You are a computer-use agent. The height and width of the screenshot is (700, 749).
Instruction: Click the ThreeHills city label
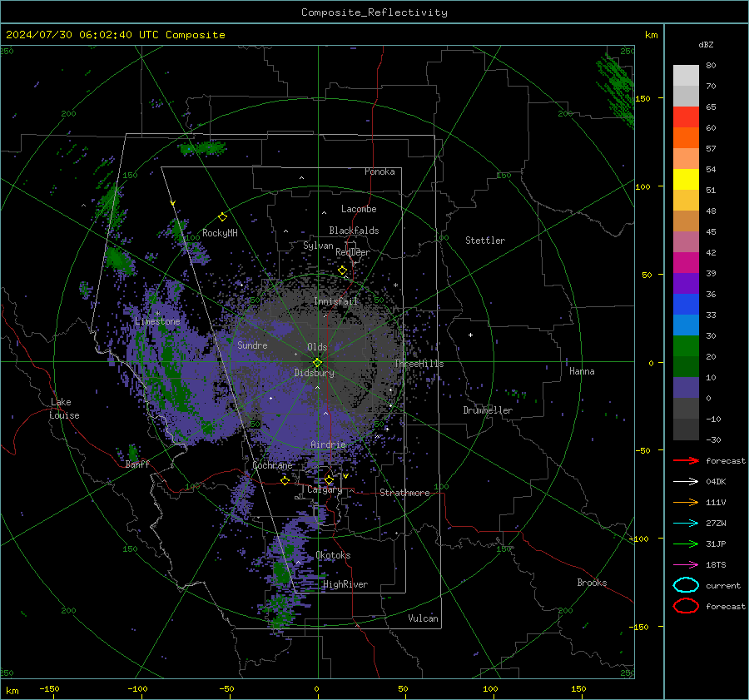tap(419, 364)
